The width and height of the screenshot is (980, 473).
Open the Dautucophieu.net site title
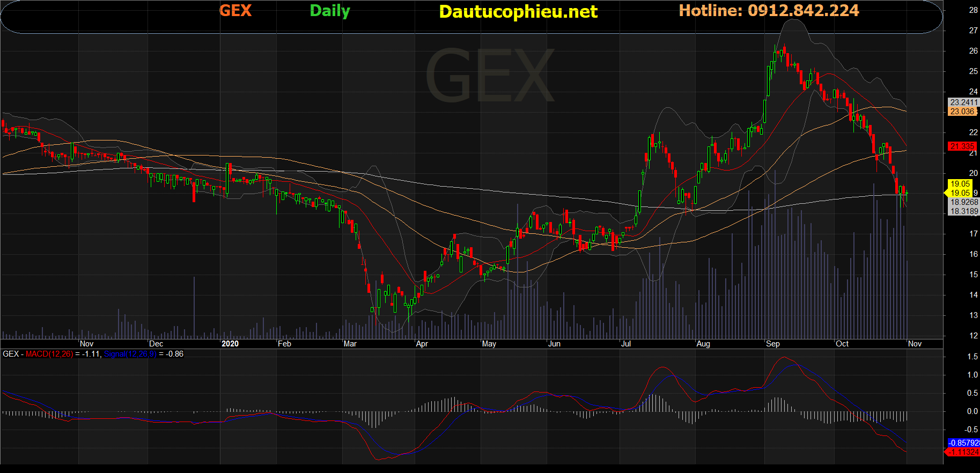518,12
